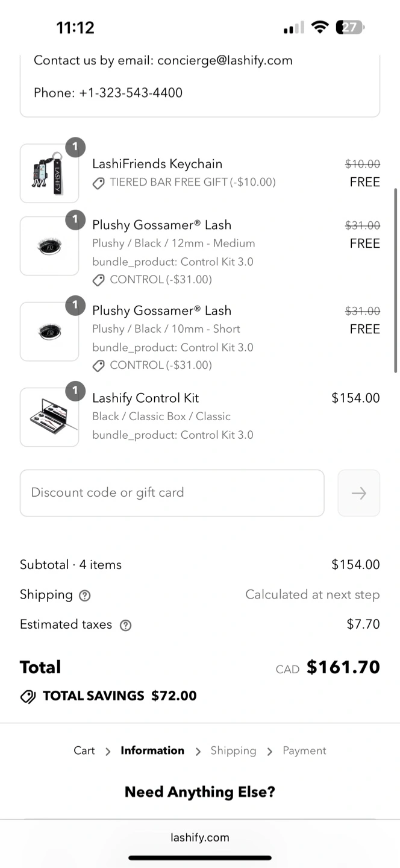
Task: Open the Lashify Control Kit thumbnail
Action: tap(49, 417)
